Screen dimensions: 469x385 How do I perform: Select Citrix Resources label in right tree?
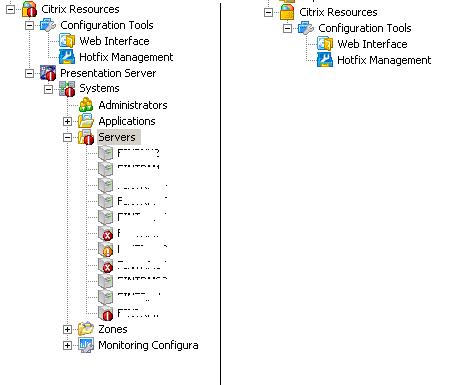[338, 12]
